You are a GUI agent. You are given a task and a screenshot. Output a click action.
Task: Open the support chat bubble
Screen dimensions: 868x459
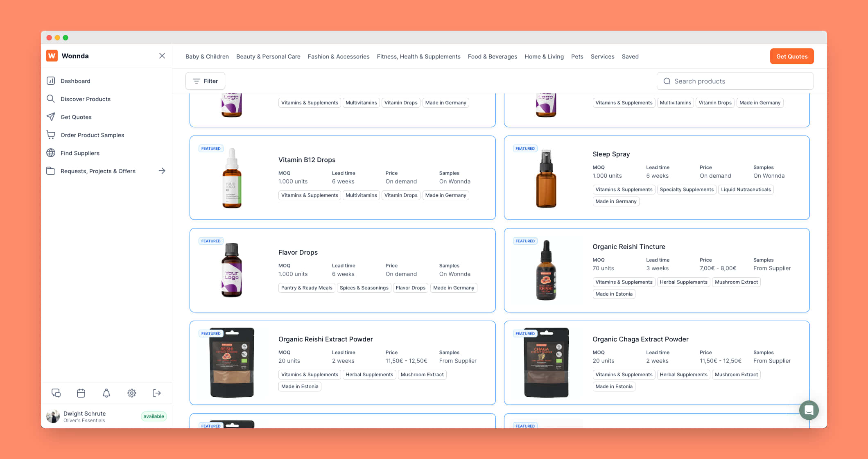coord(809,410)
